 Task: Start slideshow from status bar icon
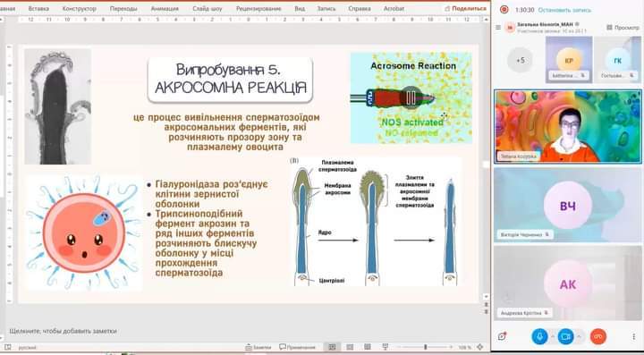[x=386, y=347]
